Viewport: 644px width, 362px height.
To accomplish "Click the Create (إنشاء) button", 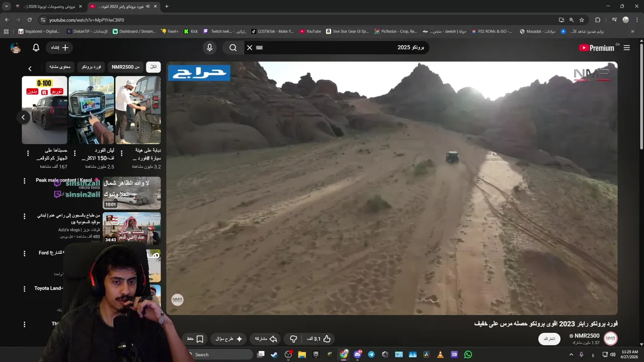I will point(60,48).
